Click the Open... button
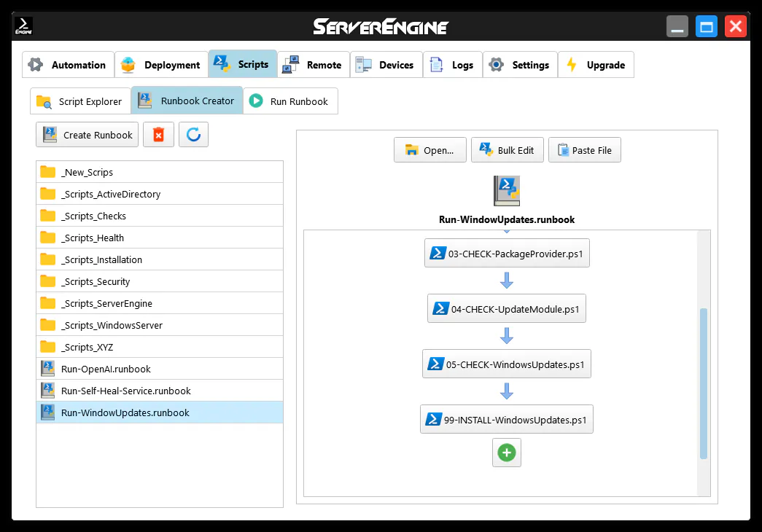Screen dimensions: 762x532 (429, 150)
